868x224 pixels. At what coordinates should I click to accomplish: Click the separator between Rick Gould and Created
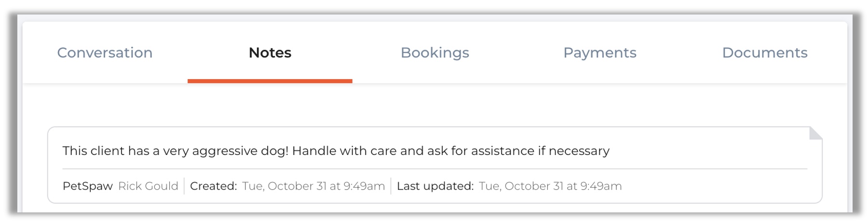point(184,186)
